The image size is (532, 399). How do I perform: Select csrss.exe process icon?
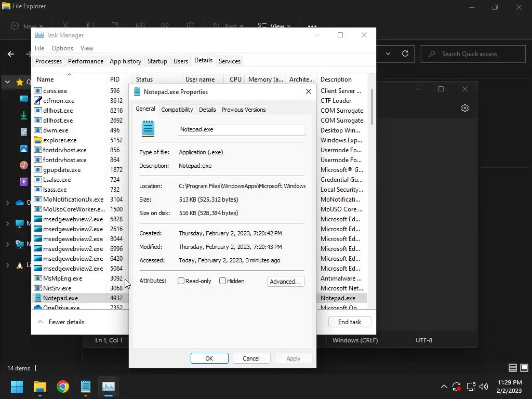pos(37,90)
